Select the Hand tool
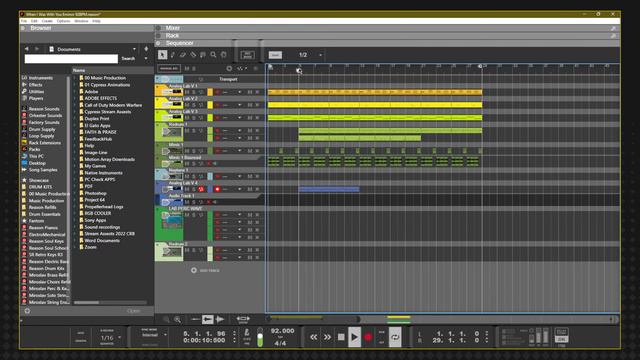 (x=223, y=55)
